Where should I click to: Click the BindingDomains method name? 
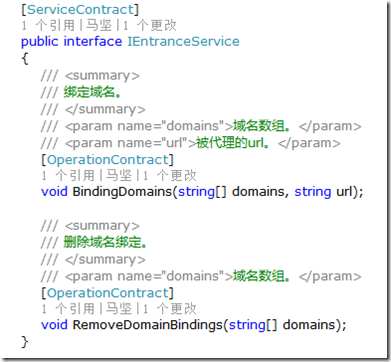pos(122,192)
